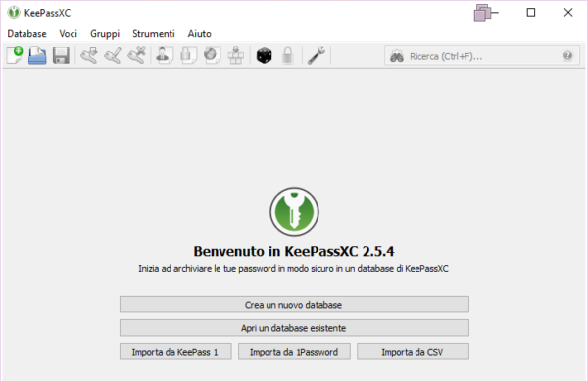Click Importa da 1Password button

click(x=294, y=352)
